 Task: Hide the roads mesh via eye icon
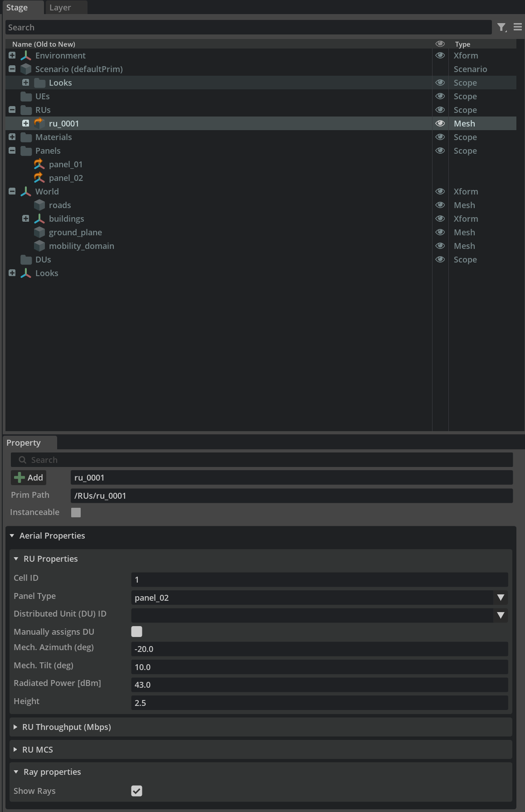[x=440, y=205]
